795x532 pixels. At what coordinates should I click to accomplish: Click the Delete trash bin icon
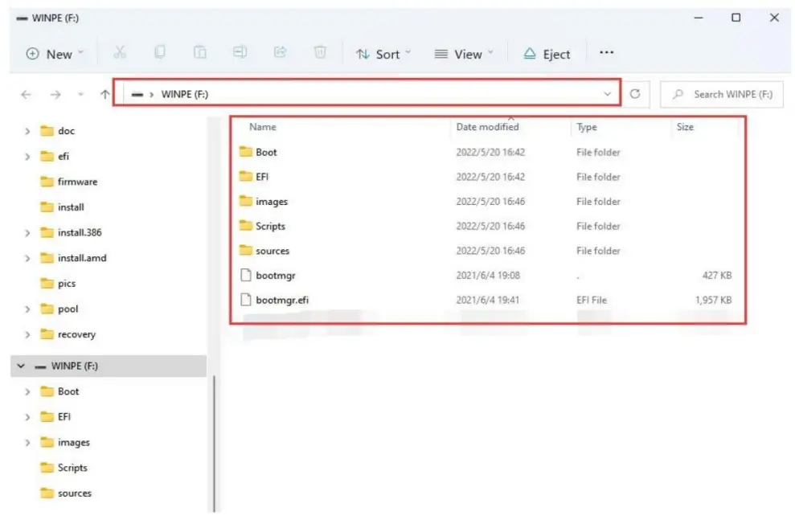coord(320,53)
